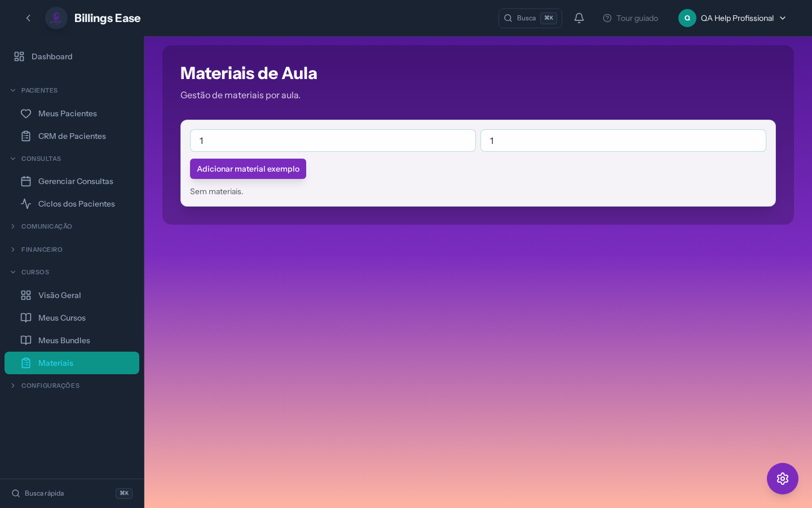This screenshot has width=812, height=508.
Task: Click the heart icon for Meus Pacientes
Action: (x=26, y=113)
